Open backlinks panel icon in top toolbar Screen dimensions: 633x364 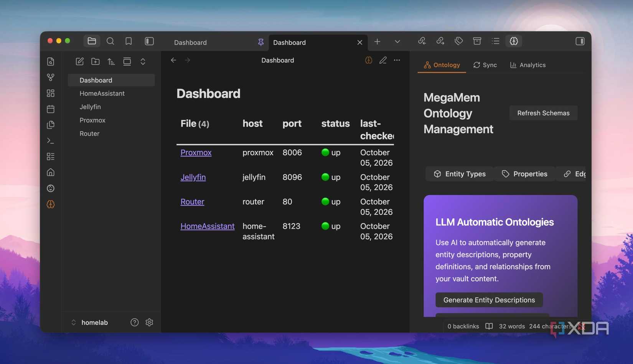point(422,41)
